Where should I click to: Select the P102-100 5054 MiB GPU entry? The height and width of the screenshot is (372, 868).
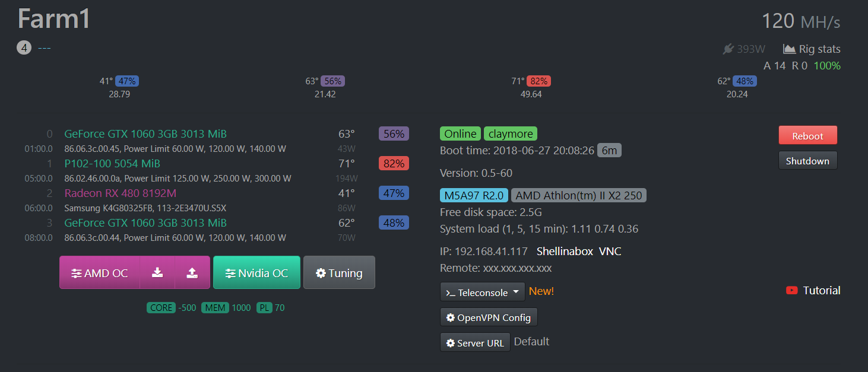112,164
